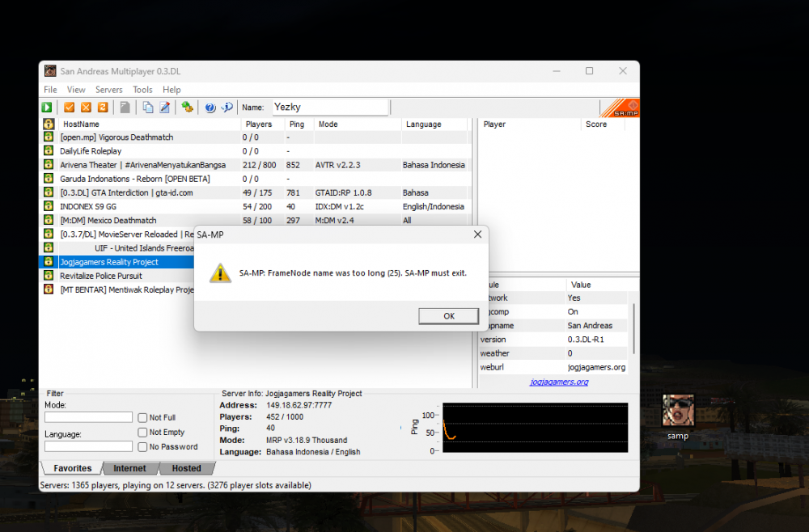
Task: Click lock icon beside INDONEX S9 GG
Action: click(49, 206)
